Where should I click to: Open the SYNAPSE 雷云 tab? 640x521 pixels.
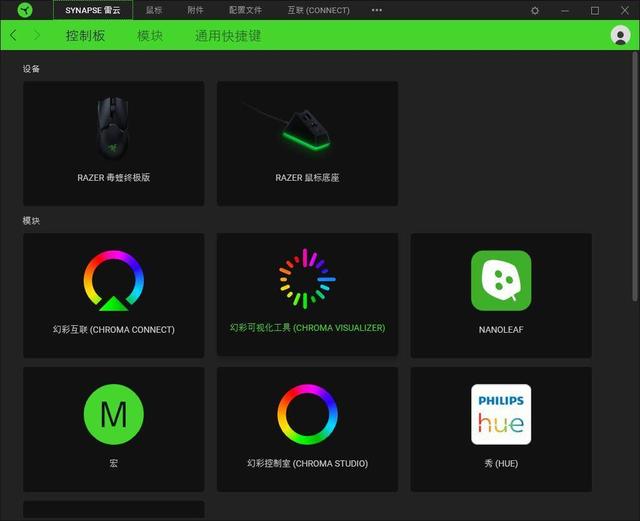[93, 10]
